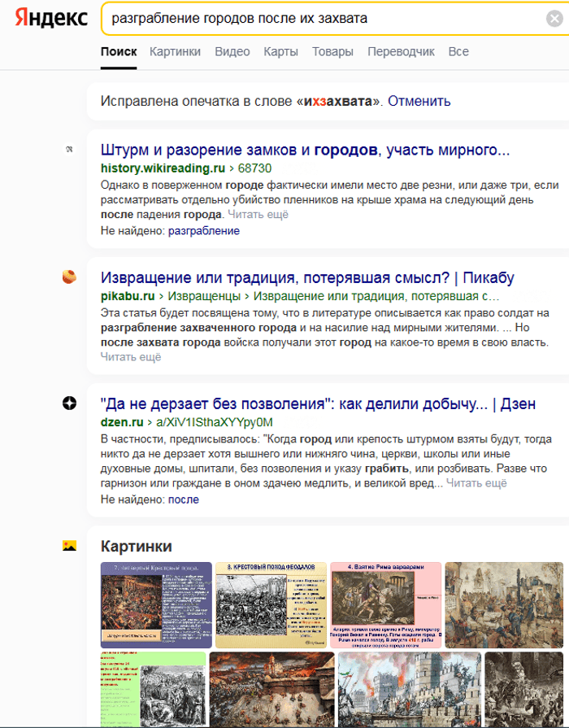
Task: Click the Pikabu orange favicon icon
Action: coord(69,277)
